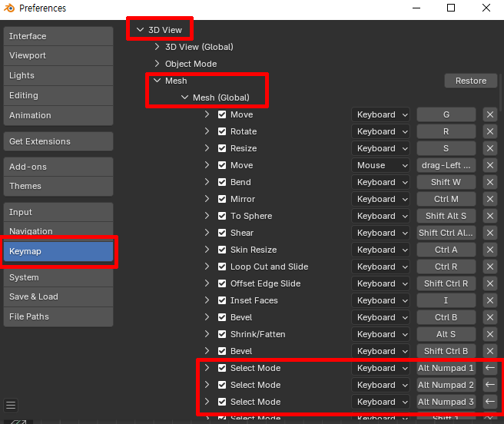This screenshot has height=424, width=504.
Task: Remove the Resize S keymap entry
Action: pos(490,148)
